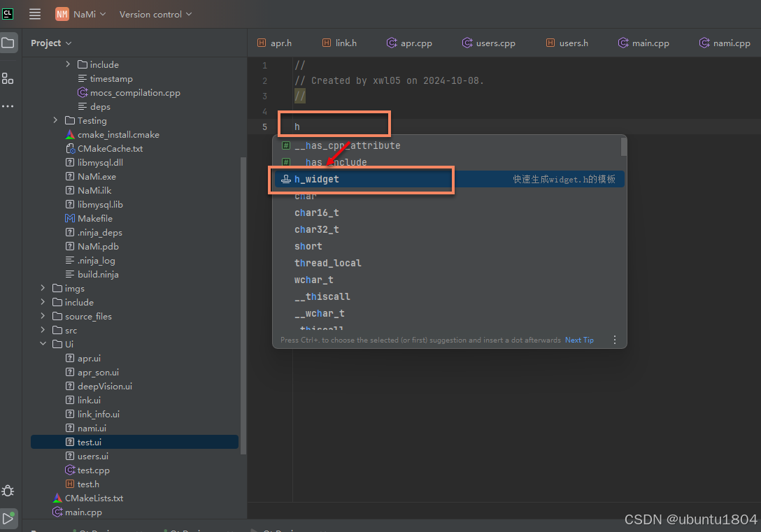Open IDE settings via the gear icon
Viewport: 761px width, 532px height.
click(8, 491)
